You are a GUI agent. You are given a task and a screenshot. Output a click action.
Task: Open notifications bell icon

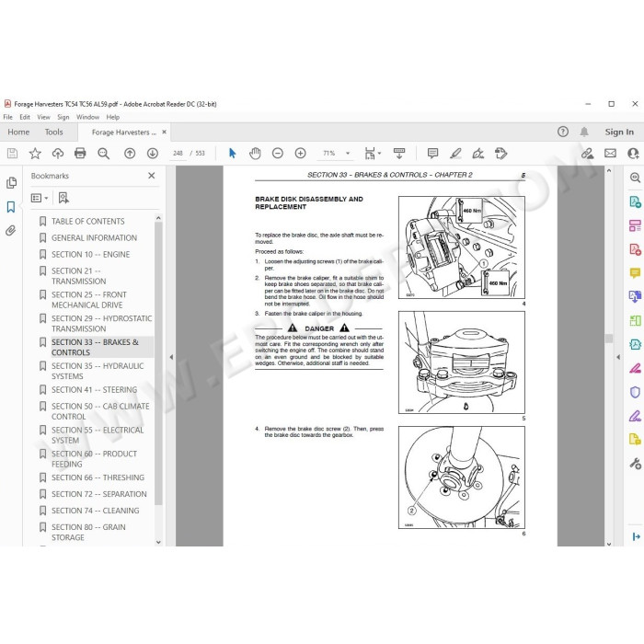pyautogui.click(x=584, y=132)
